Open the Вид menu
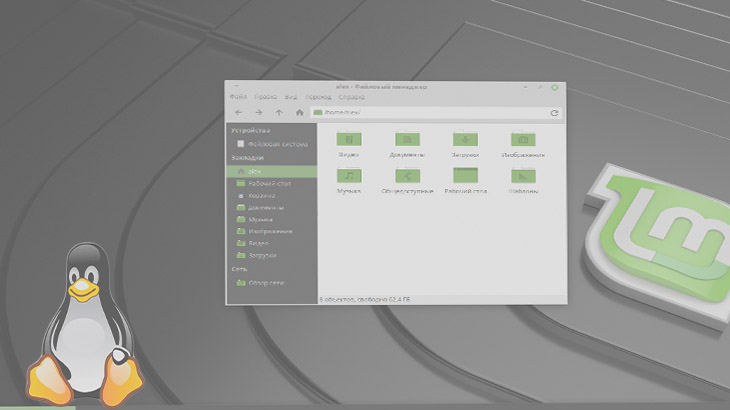Viewport: 730px width, 410px height. click(291, 97)
